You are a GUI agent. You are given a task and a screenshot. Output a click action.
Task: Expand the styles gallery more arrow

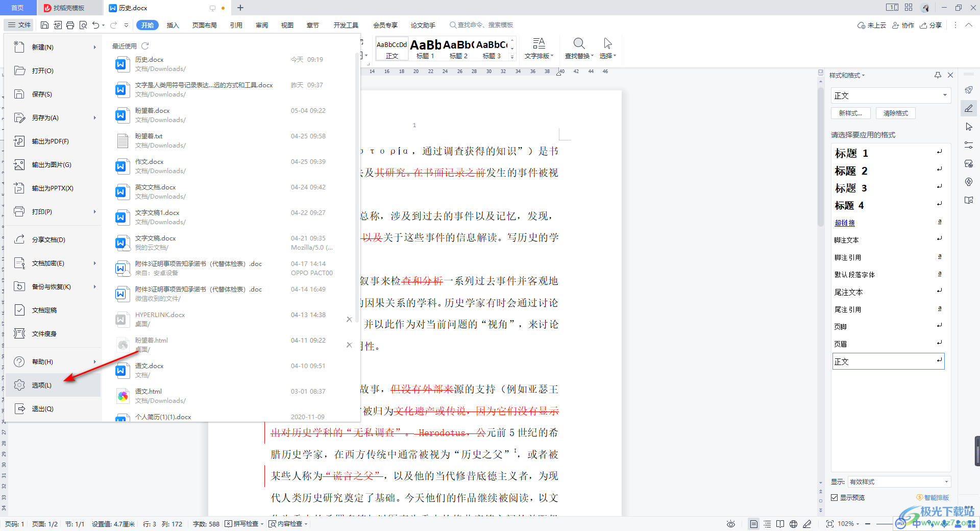(x=512, y=57)
